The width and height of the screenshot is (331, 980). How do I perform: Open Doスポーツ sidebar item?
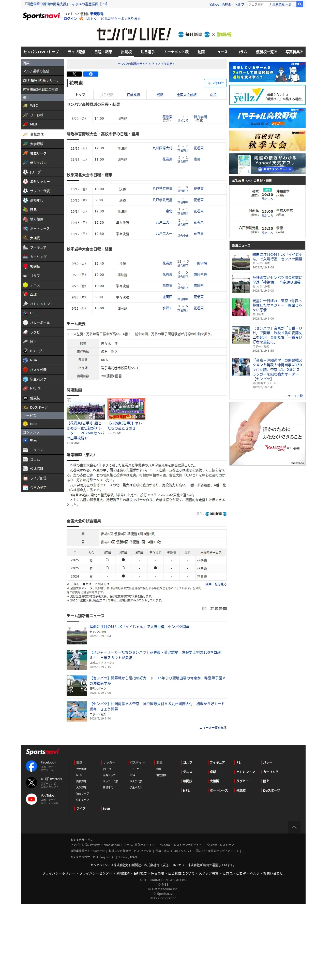click(42, 408)
